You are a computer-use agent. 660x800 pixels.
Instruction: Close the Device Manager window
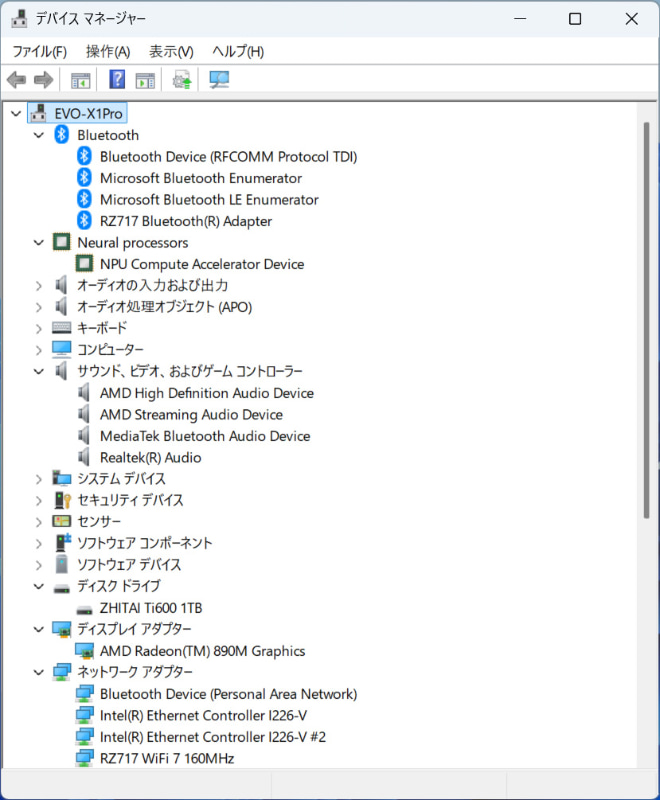click(x=631, y=19)
